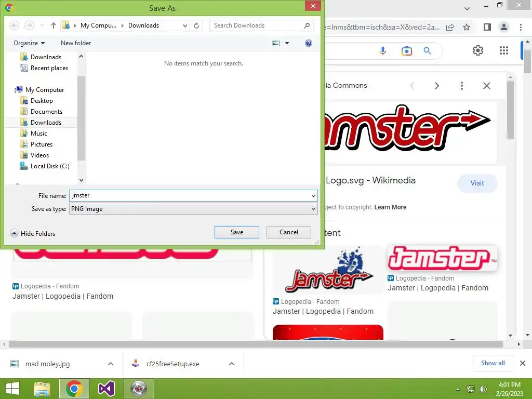Click the Save button
Screen dimensions: 532x399
(237, 232)
